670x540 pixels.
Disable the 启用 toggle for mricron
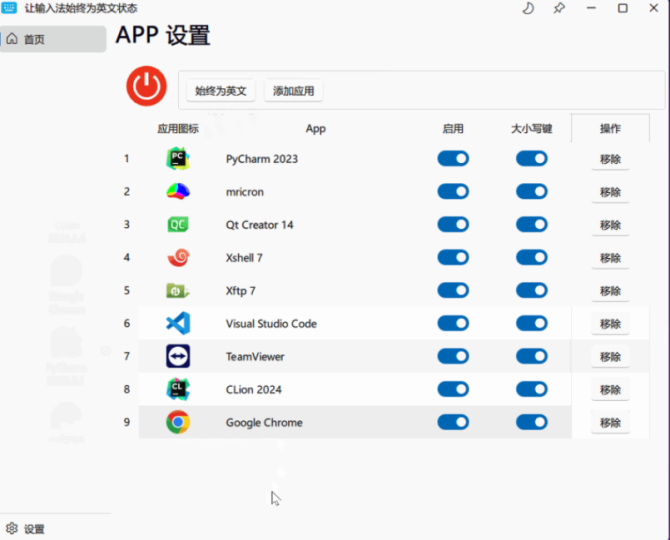click(452, 192)
